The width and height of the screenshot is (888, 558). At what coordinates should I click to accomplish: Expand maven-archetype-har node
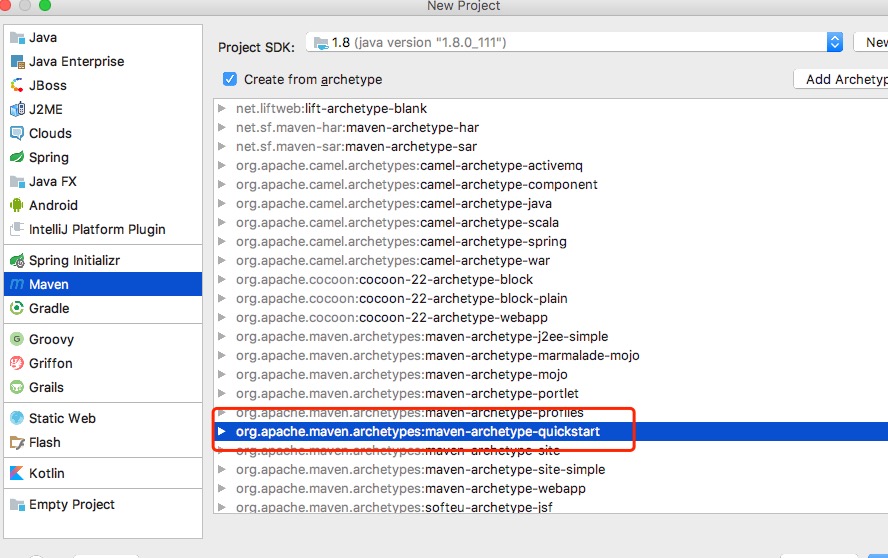click(222, 127)
